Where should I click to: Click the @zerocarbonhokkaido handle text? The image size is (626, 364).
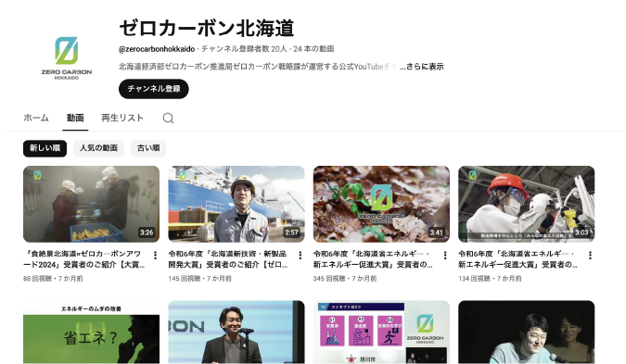[x=157, y=49]
